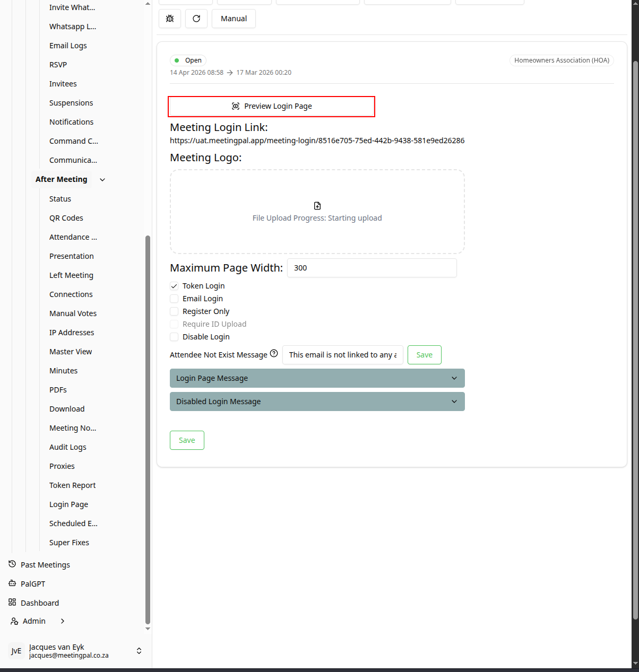
Task: Open Token Report in the sidebar
Action: coord(73,485)
